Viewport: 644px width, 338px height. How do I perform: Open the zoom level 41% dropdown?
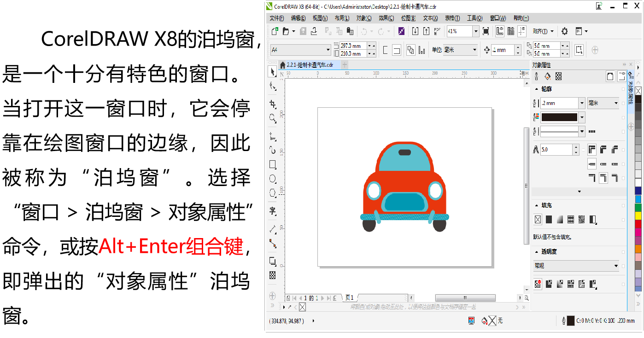[475, 31]
